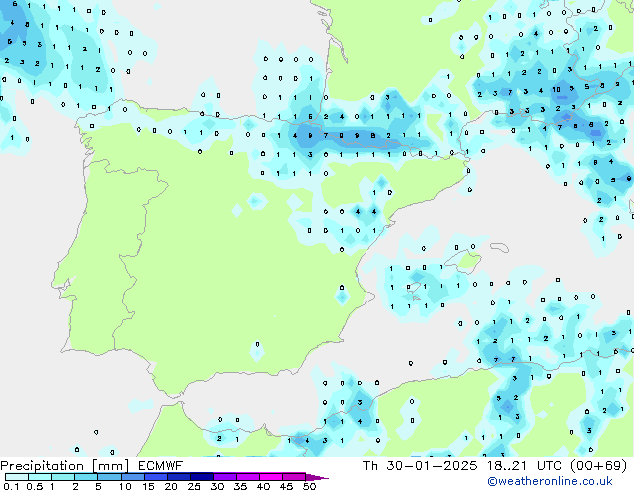The height and width of the screenshot is (490, 634).
Task: Click the "20" legend scale label
Action: point(171,486)
